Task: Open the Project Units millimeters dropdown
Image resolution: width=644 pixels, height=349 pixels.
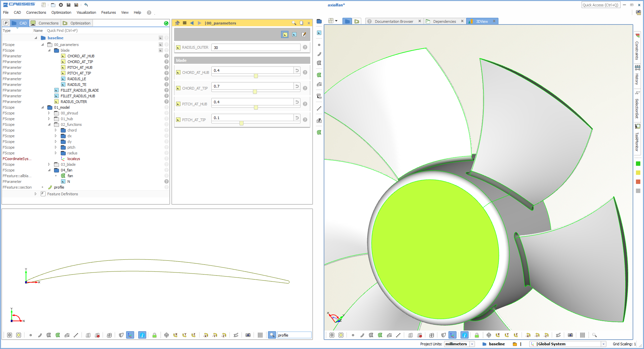Action: pos(472,344)
